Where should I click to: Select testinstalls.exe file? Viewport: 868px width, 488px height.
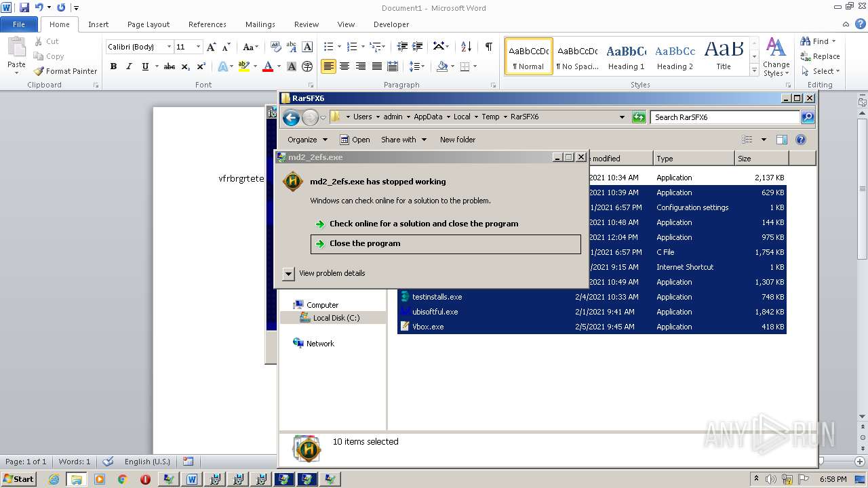point(436,297)
